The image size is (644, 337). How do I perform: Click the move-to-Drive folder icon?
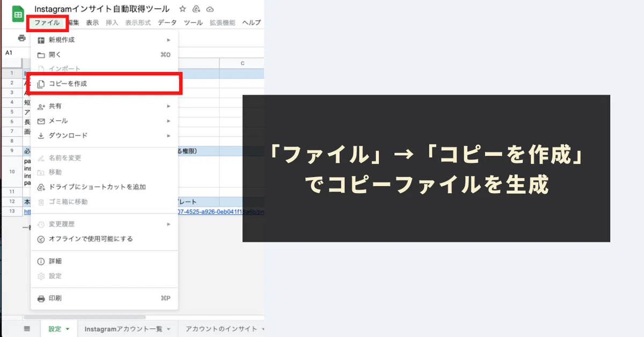point(196,9)
